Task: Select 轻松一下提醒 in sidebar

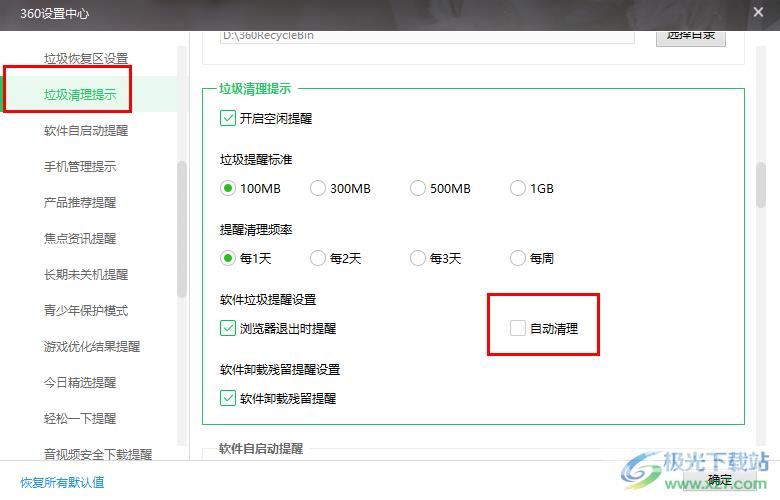Action: click(x=80, y=418)
